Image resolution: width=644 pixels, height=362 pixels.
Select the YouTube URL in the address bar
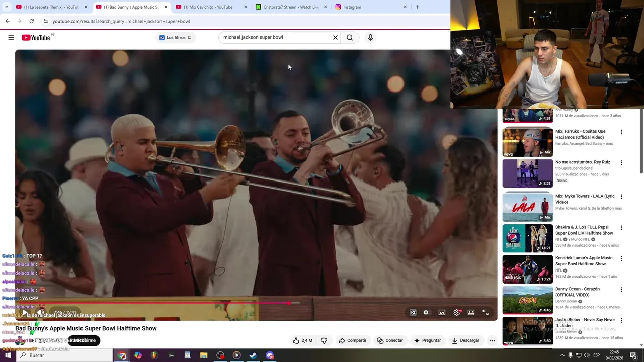(x=121, y=21)
